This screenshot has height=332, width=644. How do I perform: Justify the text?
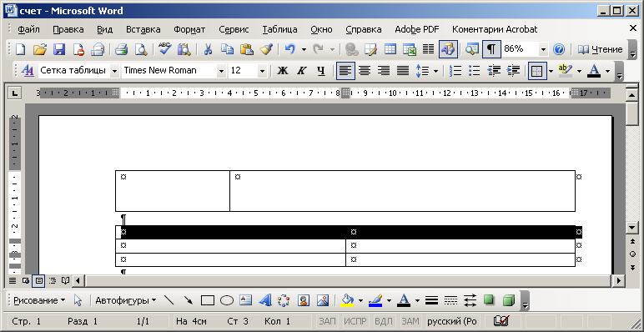pos(403,71)
